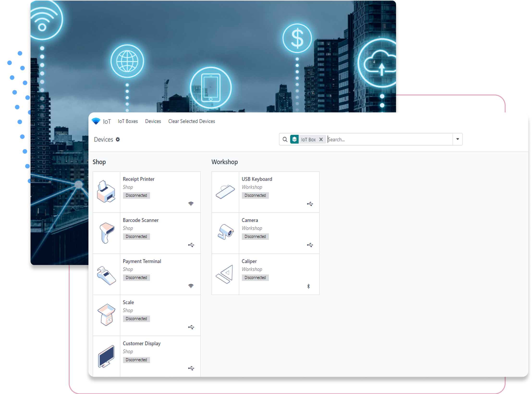The width and height of the screenshot is (532, 394).
Task: Open the Caliper device card
Action: pos(265,274)
